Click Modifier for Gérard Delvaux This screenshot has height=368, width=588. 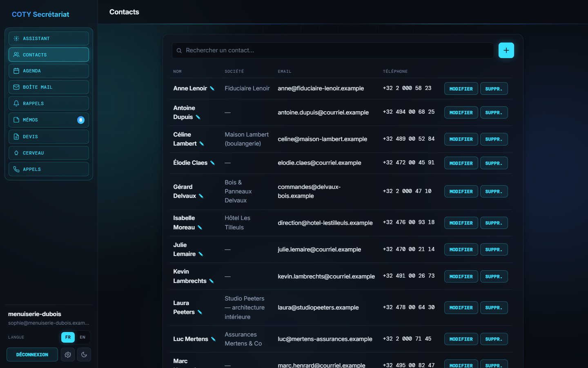(461, 191)
